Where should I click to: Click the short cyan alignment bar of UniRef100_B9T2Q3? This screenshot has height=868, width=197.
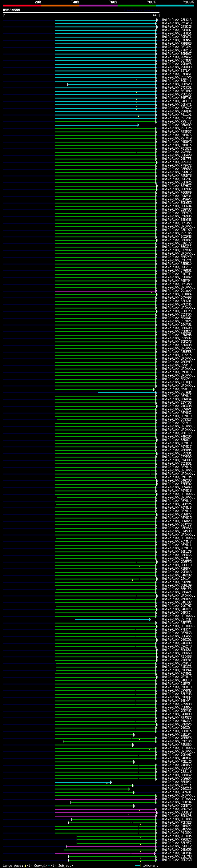click(112, 619)
